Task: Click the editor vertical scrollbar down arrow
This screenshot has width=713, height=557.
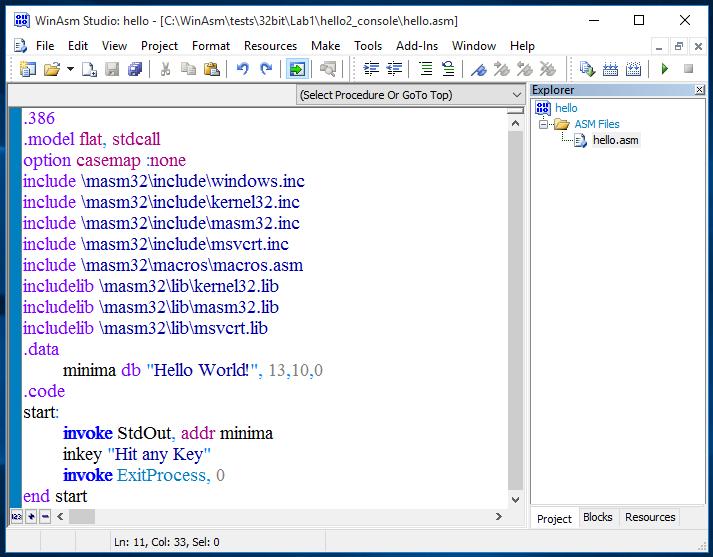Action: (515, 500)
